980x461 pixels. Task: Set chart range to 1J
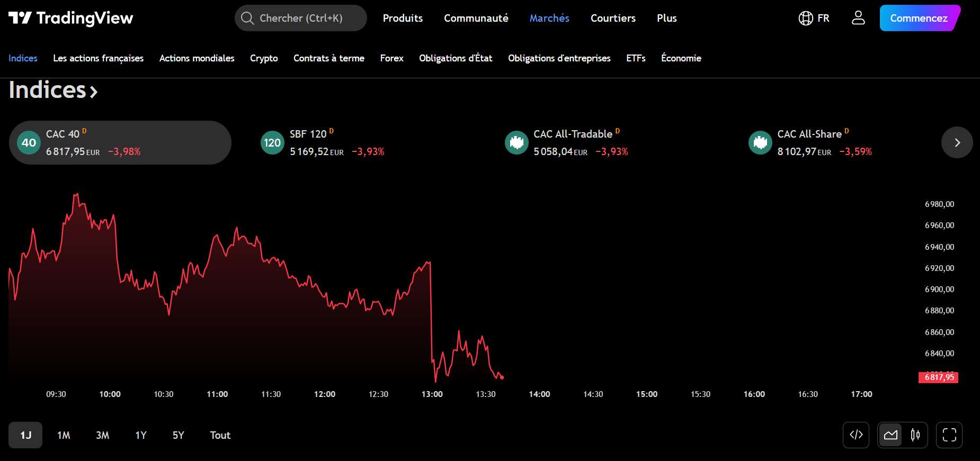[25, 435]
